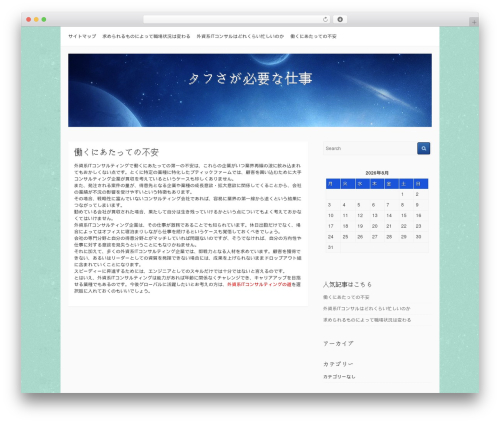Click the round button next to address bar
This screenshot has height=423, width=500.
tap(340, 19)
